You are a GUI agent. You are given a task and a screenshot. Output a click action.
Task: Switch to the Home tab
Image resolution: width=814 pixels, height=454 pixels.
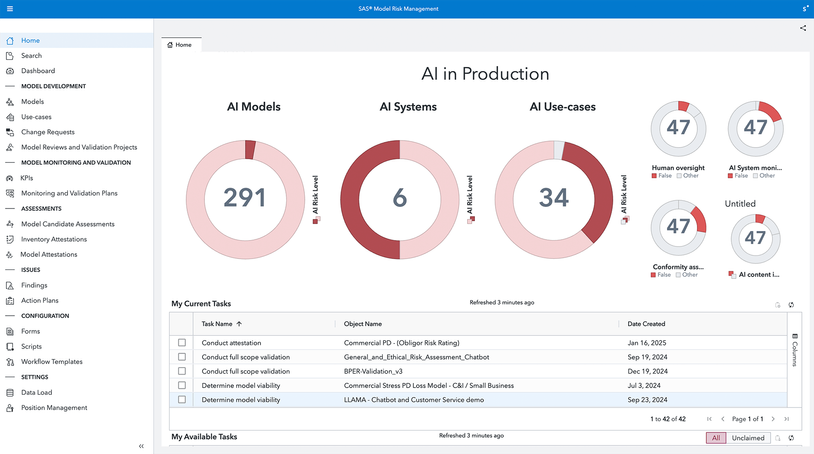(x=181, y=45)
